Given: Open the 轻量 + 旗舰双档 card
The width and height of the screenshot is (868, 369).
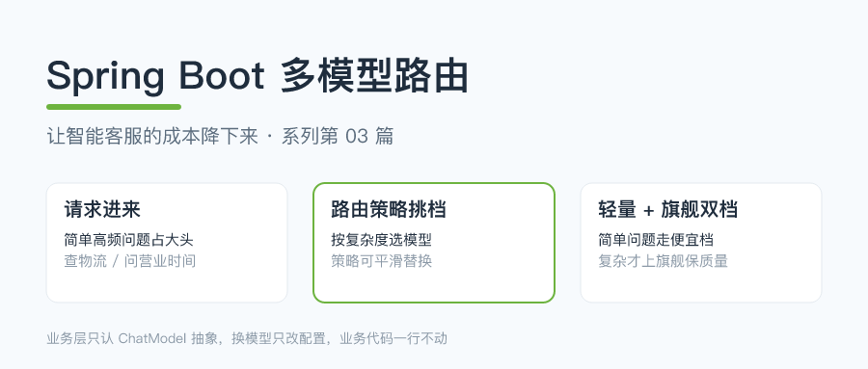Looking at the screenshot, I should click(x=701, y=243).
